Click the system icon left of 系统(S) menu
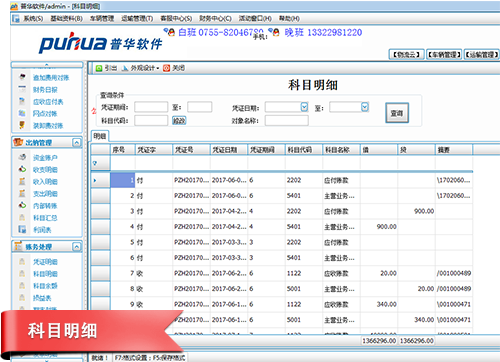The height and width of the screenshot is (362, 500). (x=16, y=19)
